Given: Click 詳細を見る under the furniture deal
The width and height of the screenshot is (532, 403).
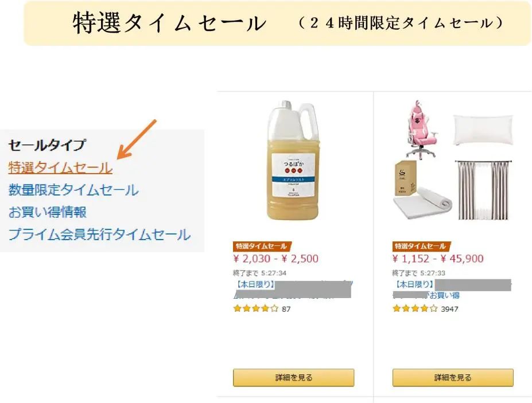Looking at the screenshot, I should (453, 378).
